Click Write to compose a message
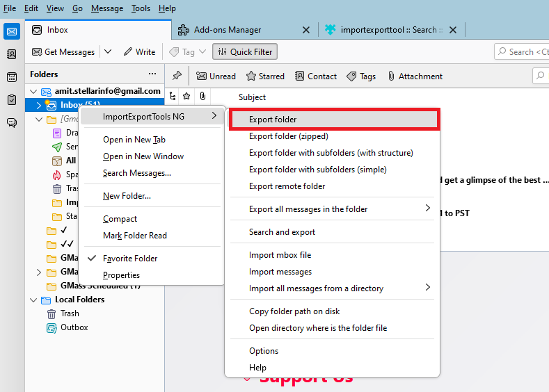549x392 pixels. pyautogui.click(x=139, y=51)
